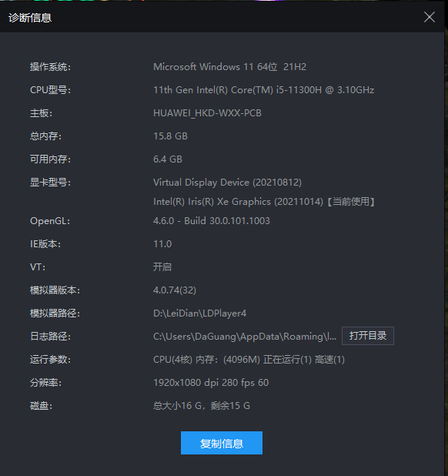Click the 总内存 value 15.8 GB

coord(170,136)
